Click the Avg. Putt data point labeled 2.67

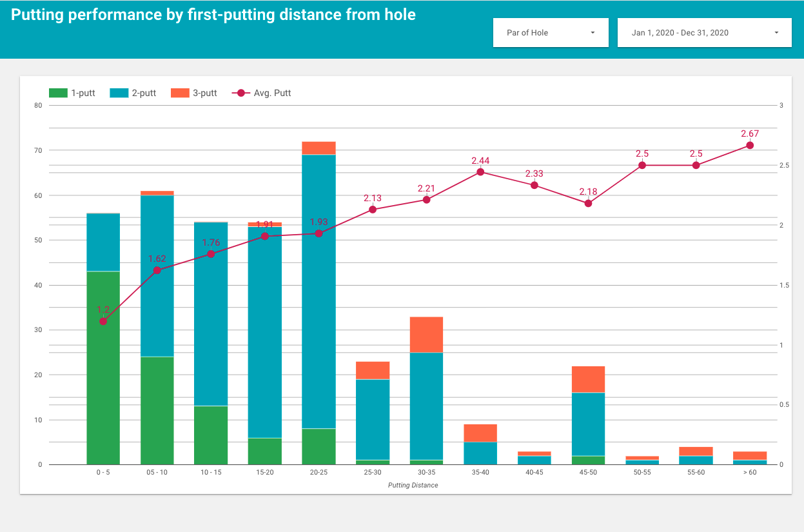750,145
